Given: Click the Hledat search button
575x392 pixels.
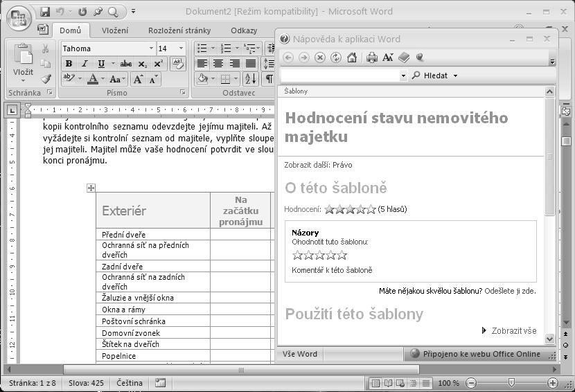Looking at the screenshot, I should point(430,75).
